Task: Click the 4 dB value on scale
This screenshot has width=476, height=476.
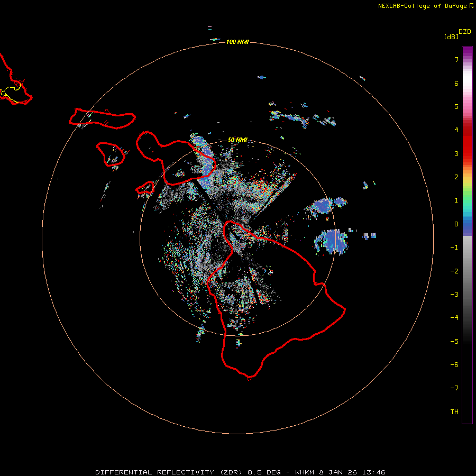Action: click(456, 130)
